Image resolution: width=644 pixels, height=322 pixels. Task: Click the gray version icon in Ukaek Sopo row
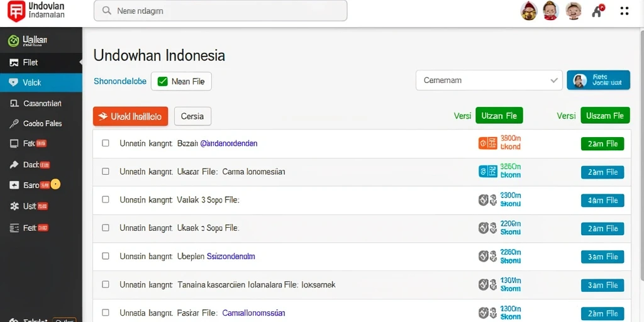tap(488, 228)
